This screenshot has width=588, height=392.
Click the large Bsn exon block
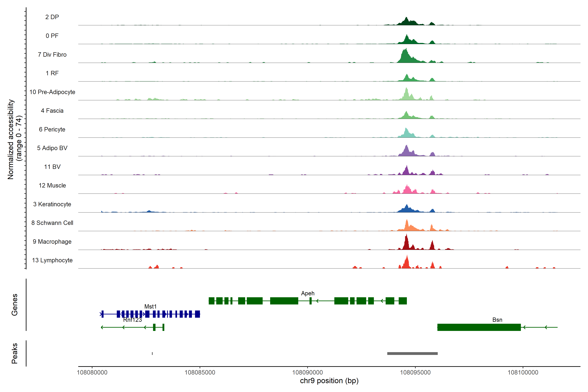[479, 327]
